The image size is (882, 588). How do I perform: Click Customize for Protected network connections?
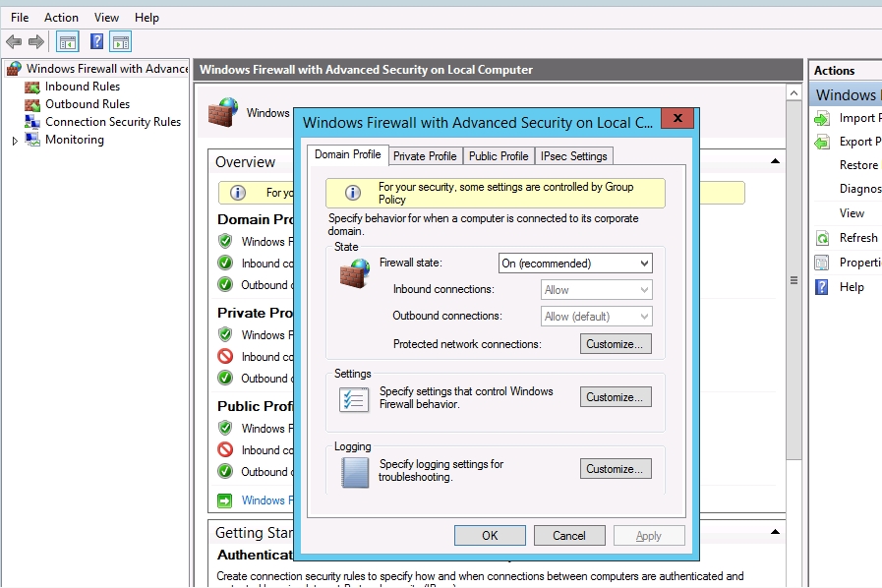[616, 344]
